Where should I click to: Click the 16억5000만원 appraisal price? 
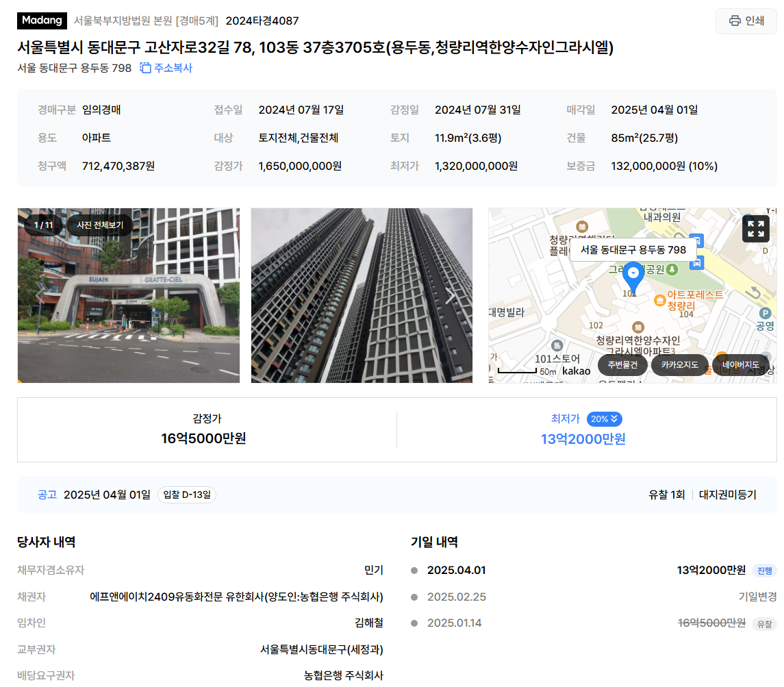[203, 438]
